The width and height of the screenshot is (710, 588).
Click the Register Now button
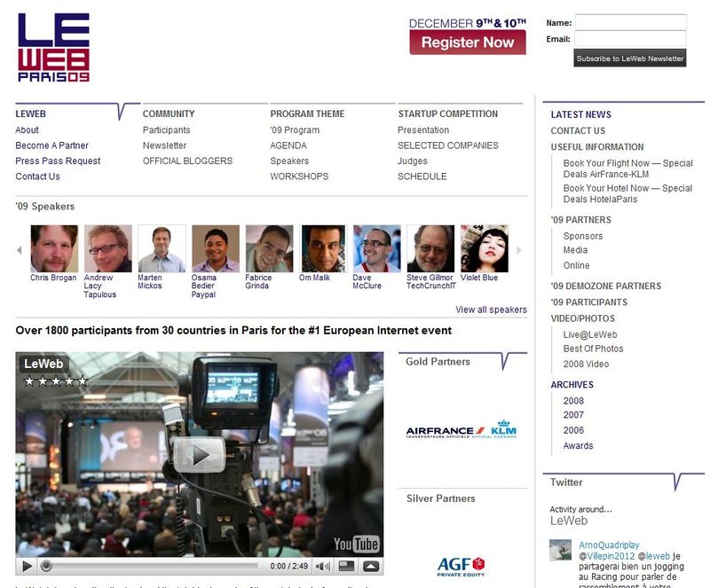pos(468,42)
